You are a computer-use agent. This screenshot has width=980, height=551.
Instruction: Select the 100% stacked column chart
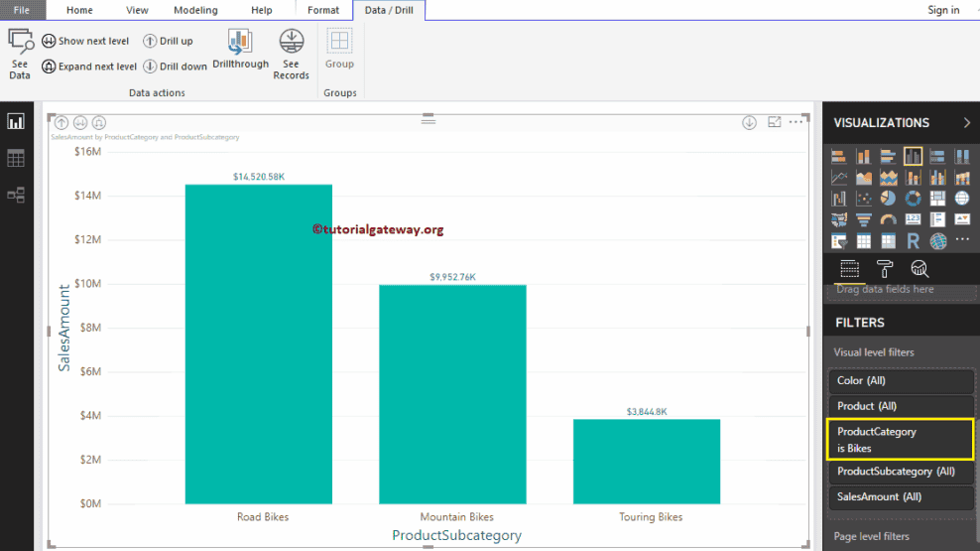[962, 156]
